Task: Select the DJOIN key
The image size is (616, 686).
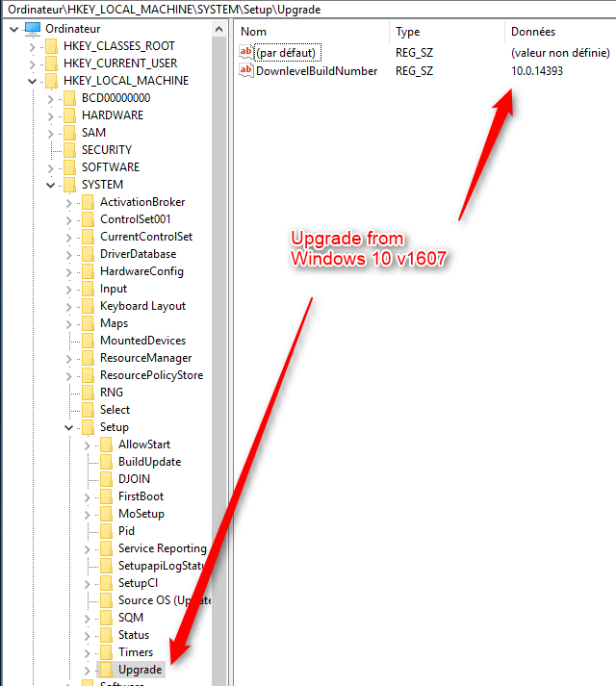Action: pos(134,479)
